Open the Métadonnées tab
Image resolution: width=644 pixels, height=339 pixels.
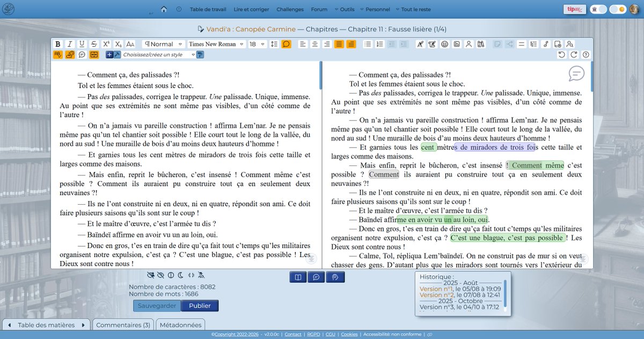point(181,324)
